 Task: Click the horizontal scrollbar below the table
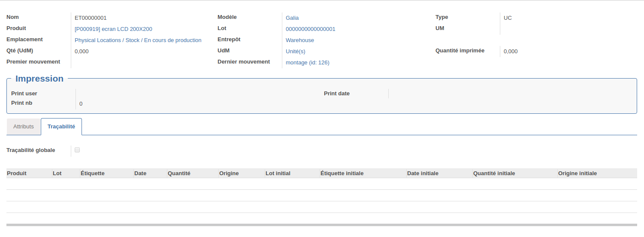[322, 225]
